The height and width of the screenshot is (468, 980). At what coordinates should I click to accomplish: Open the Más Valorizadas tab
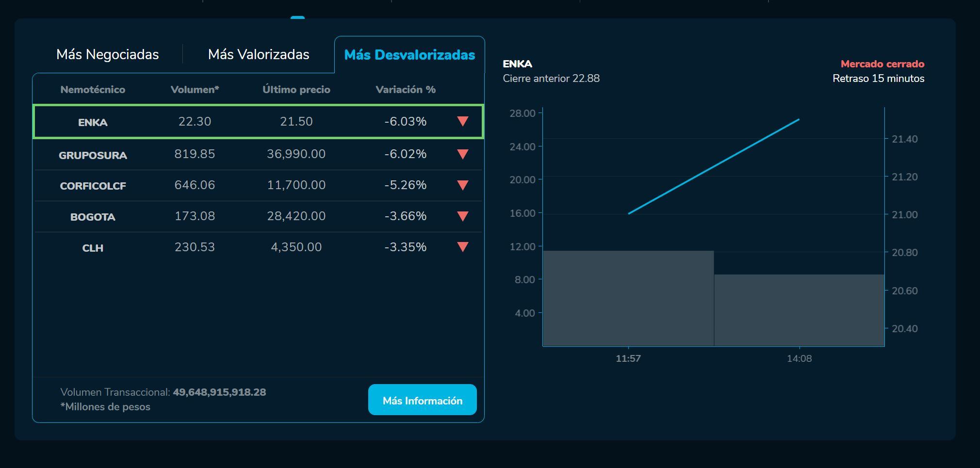tap(259, 54)
